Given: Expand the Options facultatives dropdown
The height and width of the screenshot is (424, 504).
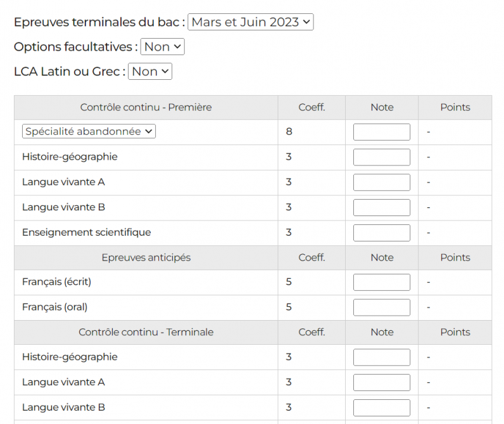Looking at the screenshot, I should tap(162, 47).
